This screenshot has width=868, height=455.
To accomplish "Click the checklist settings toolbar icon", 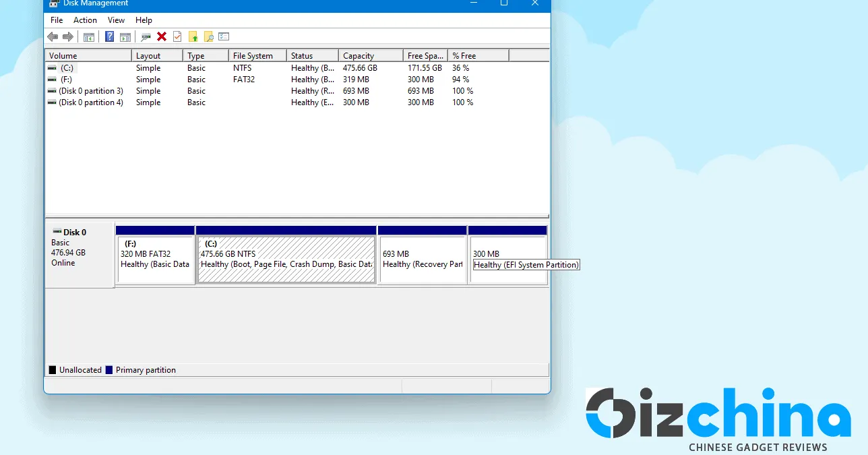I will click(224, 37).
